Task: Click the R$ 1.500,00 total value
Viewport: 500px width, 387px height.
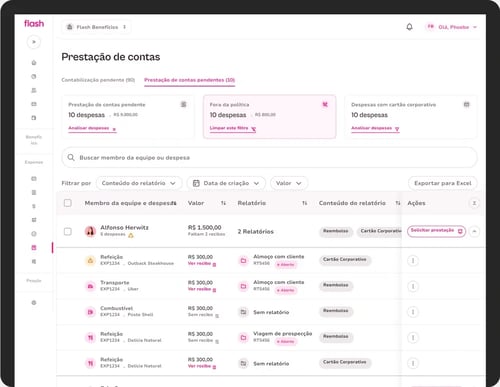Action: pos(204,227)
